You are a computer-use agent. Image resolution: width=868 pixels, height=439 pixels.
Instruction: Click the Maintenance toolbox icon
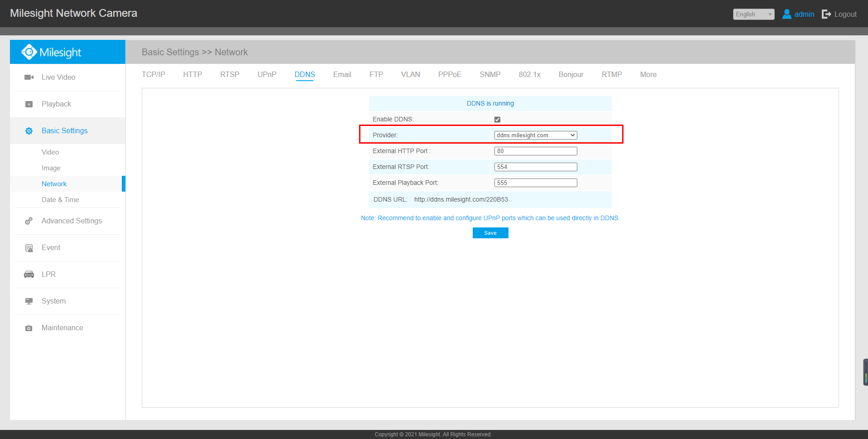click(29, 328)
